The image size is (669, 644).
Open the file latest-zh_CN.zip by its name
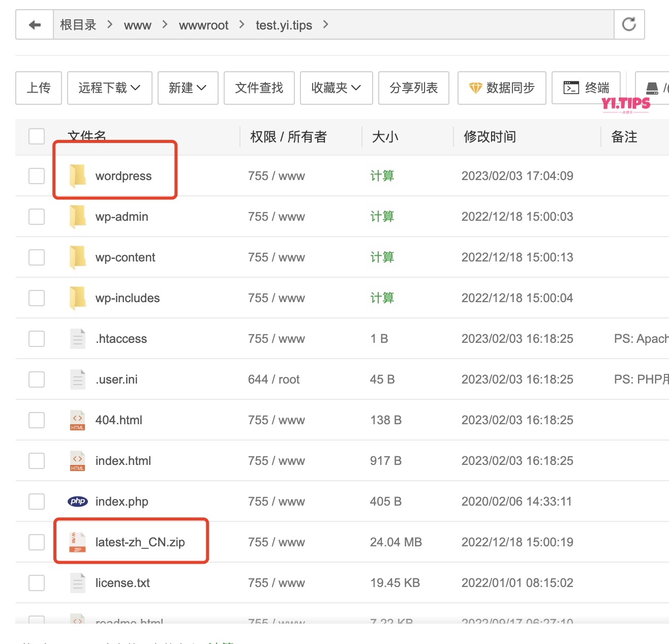coord(140,541)
